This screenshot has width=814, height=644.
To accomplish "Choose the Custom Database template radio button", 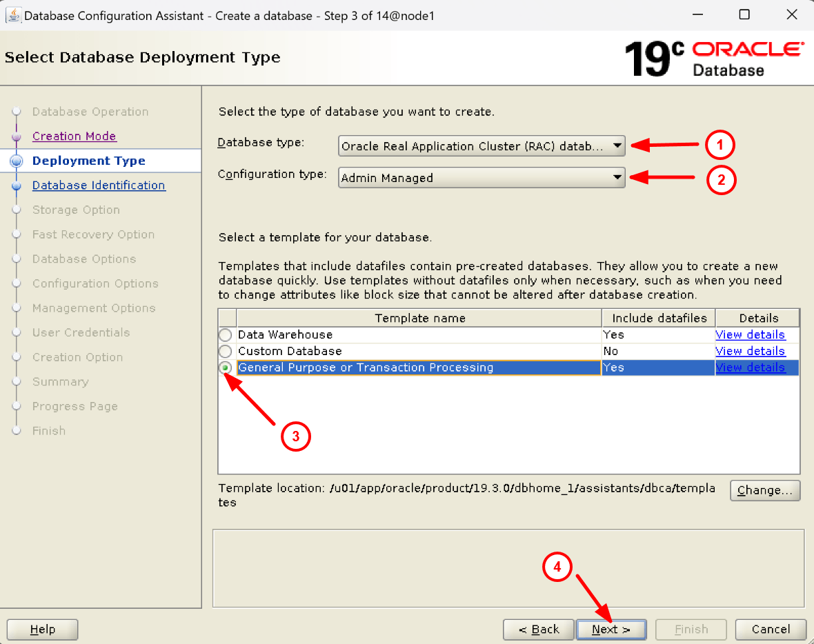I will point(226,352).
